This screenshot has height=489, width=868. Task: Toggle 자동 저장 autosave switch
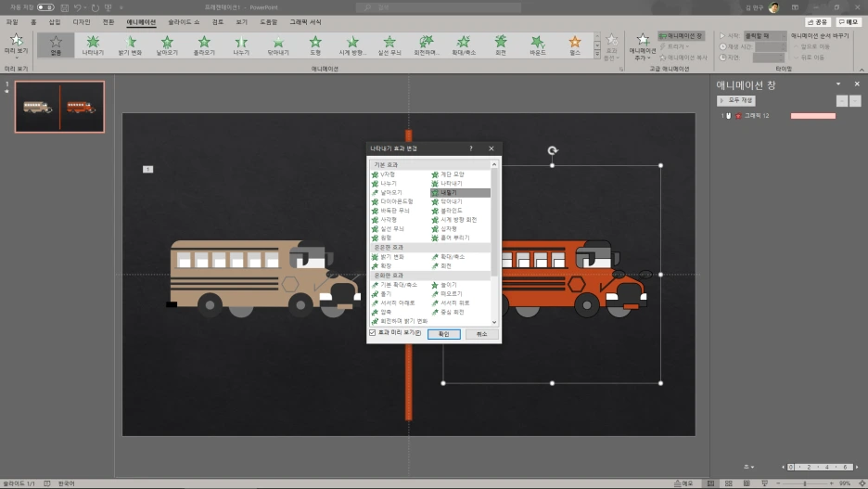pyautogui.click(x=45, y=7)
